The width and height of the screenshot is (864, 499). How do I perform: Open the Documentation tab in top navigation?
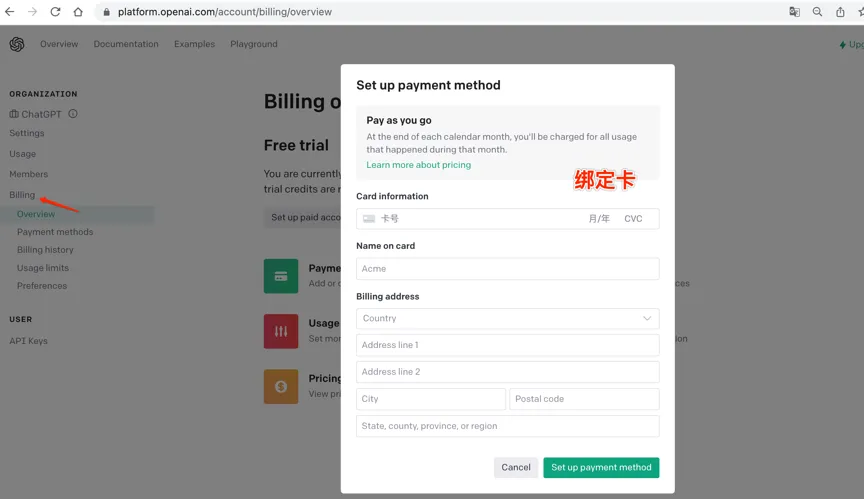coord(126,44)
